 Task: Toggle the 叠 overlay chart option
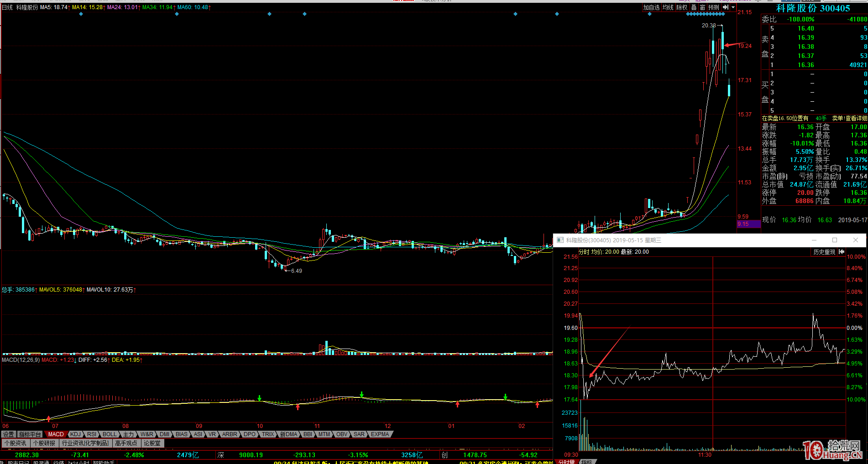pos(694,7)
